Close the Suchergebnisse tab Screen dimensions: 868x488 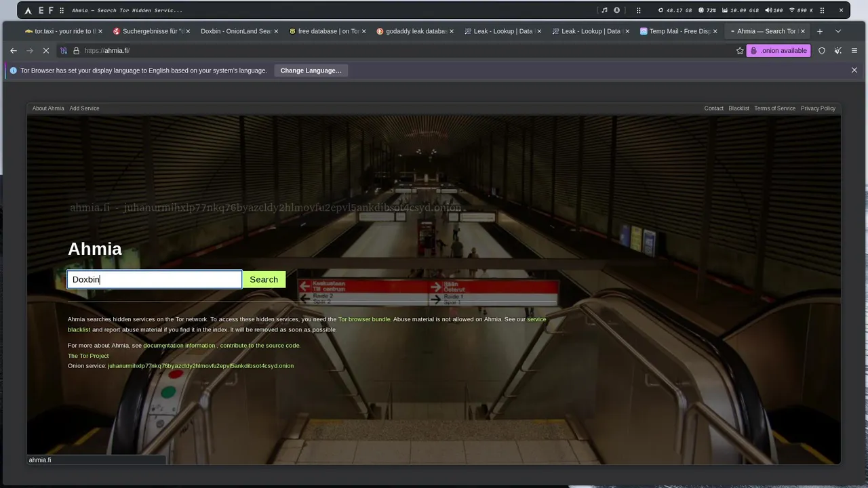[x=188, y=31]
